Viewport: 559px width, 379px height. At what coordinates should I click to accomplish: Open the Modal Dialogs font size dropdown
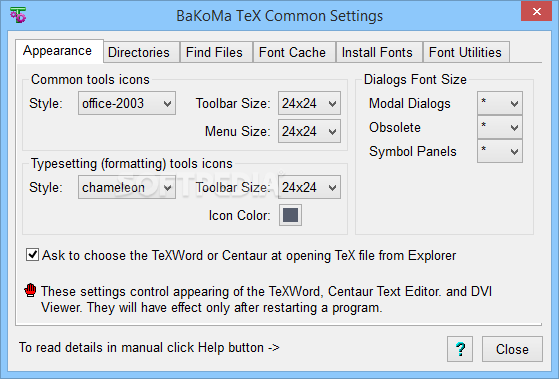(x=500, y=103)
